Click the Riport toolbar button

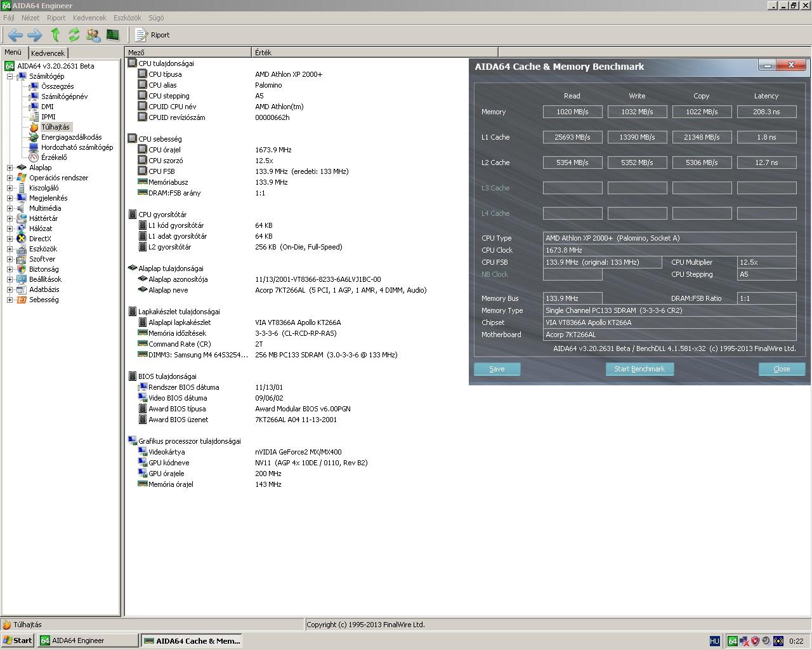153,35
